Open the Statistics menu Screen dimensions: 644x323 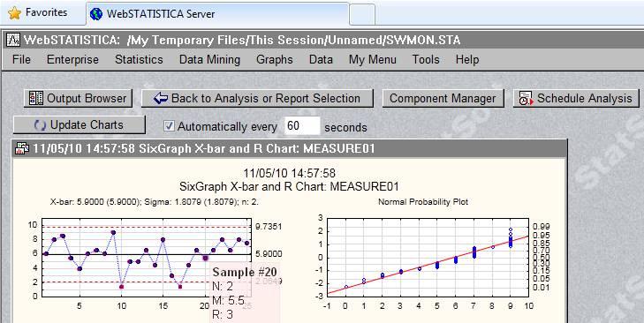tap(139, 59)
